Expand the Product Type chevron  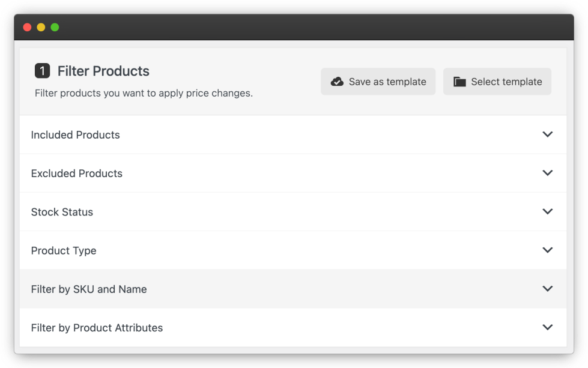coord(547,250)
